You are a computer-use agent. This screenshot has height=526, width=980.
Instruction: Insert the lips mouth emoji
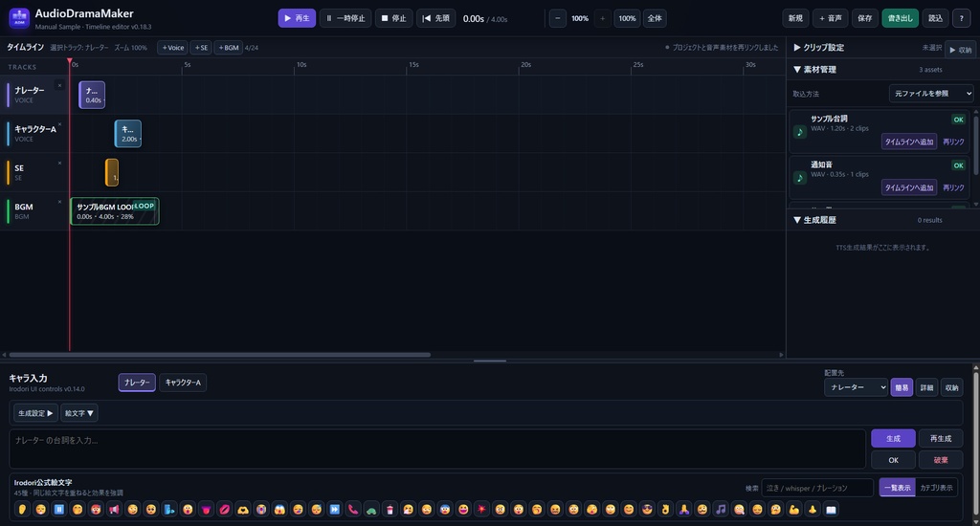224,509
